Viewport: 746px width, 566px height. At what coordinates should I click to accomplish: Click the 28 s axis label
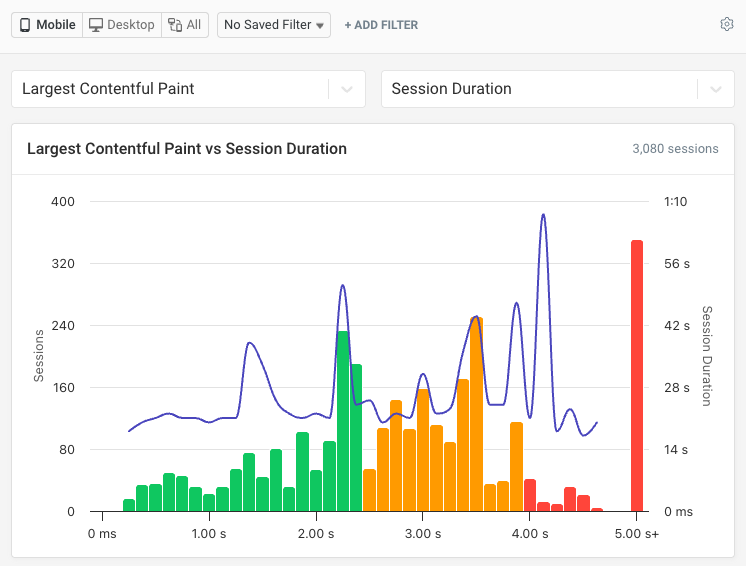pos(677,388)
